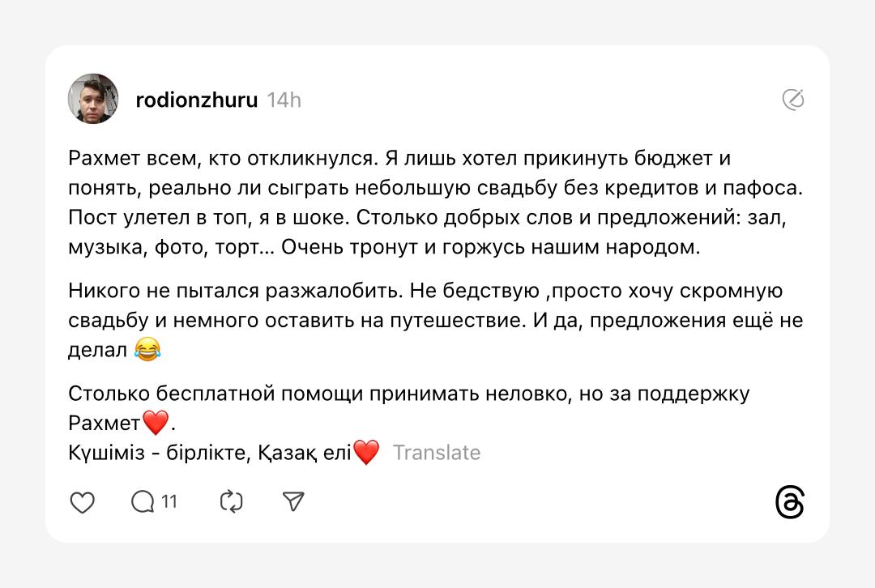Click the red heart after "Қазақ елі"
875x588 pixels.
tap(366, 453)
